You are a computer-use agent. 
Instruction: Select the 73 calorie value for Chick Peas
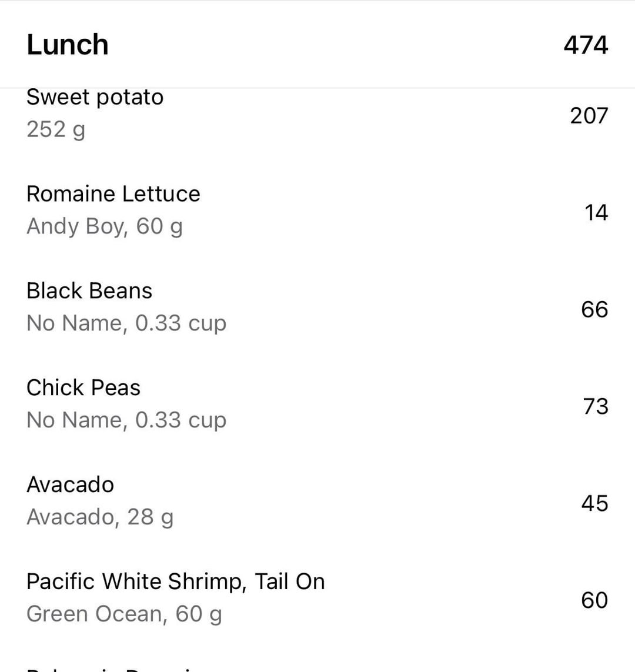595,406
